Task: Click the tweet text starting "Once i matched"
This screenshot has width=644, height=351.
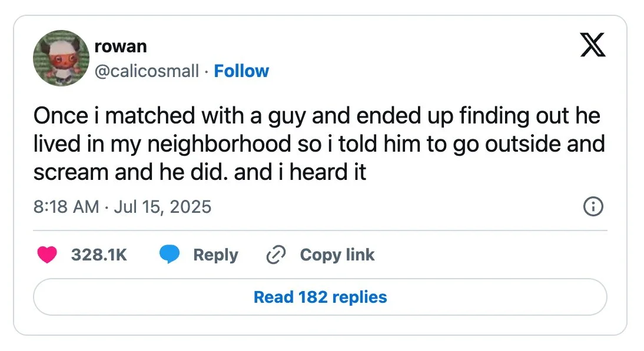Action: pyautogui.click(x=317, y=116)
